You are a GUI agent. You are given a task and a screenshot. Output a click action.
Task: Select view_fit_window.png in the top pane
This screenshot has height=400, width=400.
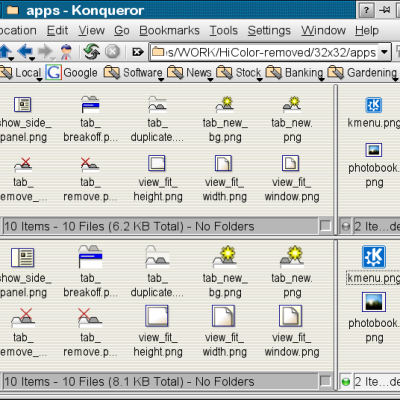click(290, 163)
